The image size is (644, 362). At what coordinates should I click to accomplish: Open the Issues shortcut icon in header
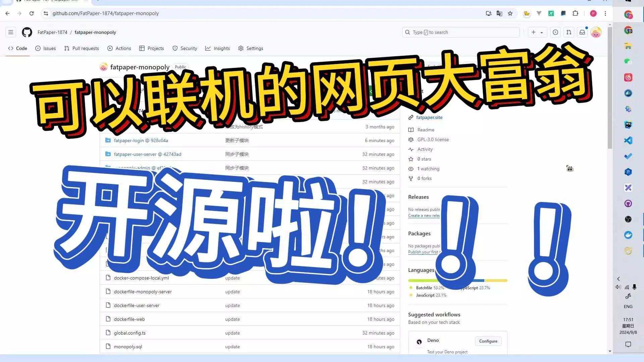[x=555, y=32]
